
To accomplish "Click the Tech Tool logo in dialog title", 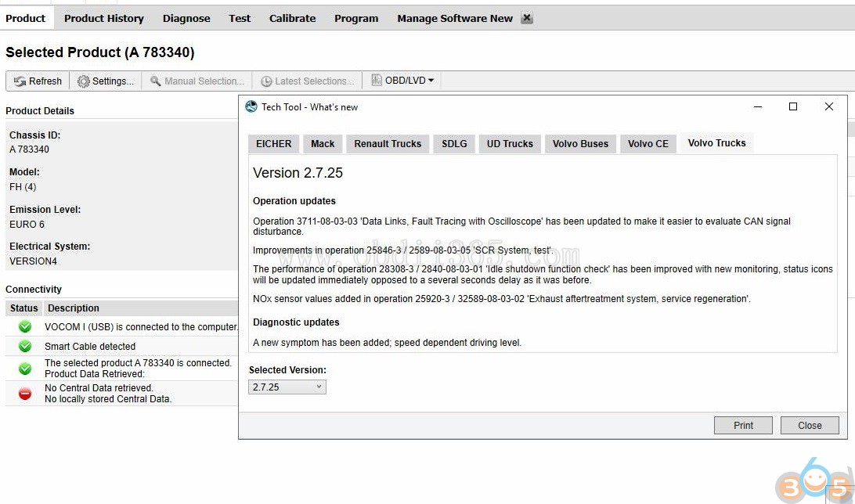I will pyautogui.click(x=251, y=106).
